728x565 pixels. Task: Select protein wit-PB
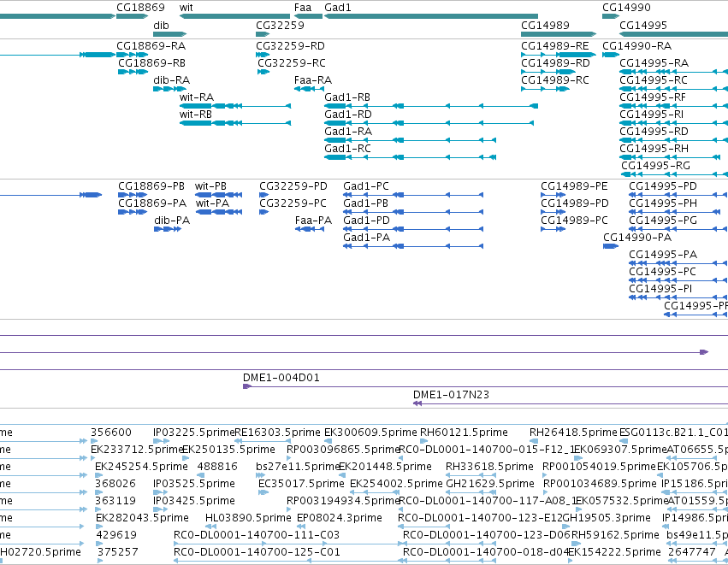pos(219,195)
